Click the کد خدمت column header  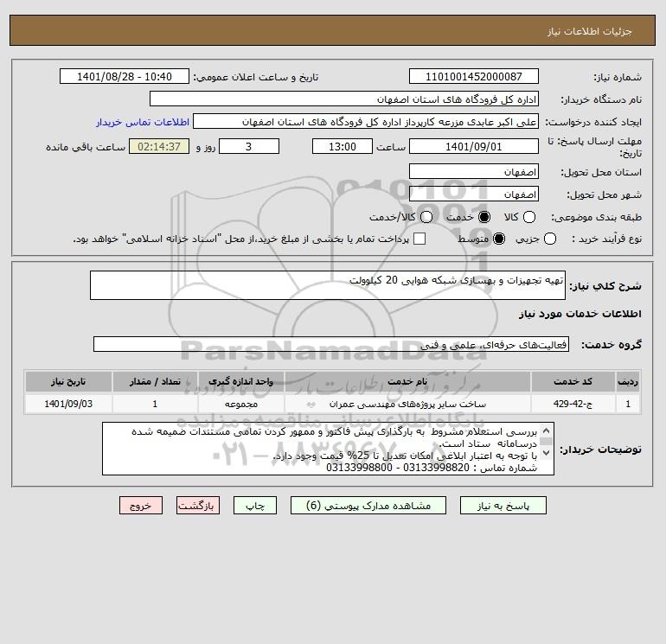[573, 381]
